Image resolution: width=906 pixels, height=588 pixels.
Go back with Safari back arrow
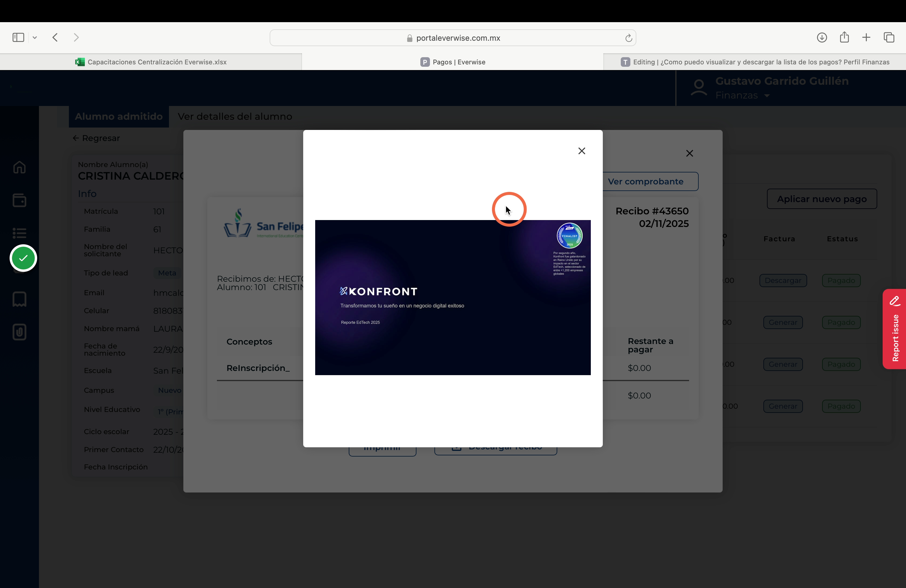[x=55, y=37]
